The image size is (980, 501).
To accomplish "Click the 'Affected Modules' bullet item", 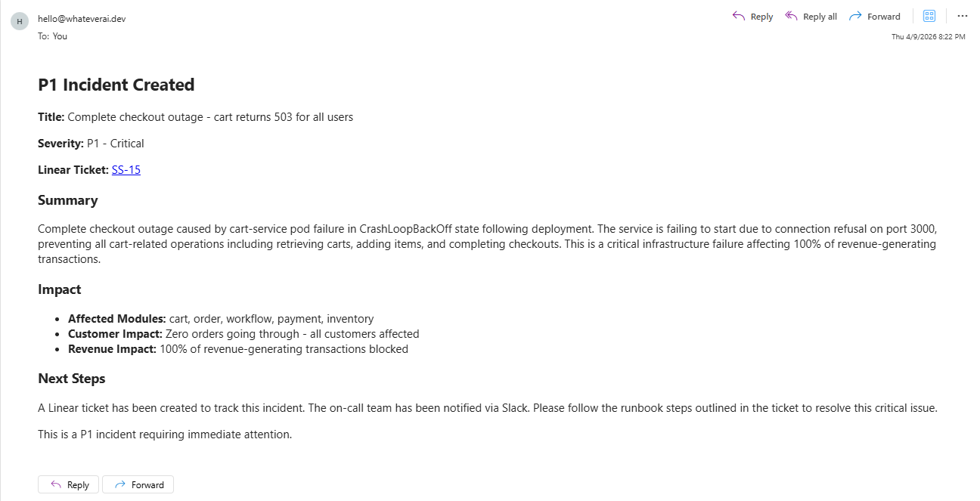I will click(x=221, y=319).
